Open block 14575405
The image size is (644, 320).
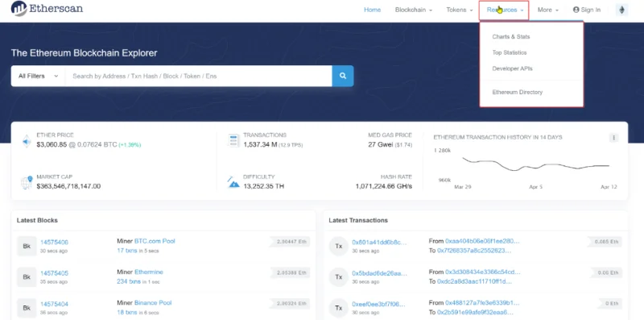pos(54,273)
